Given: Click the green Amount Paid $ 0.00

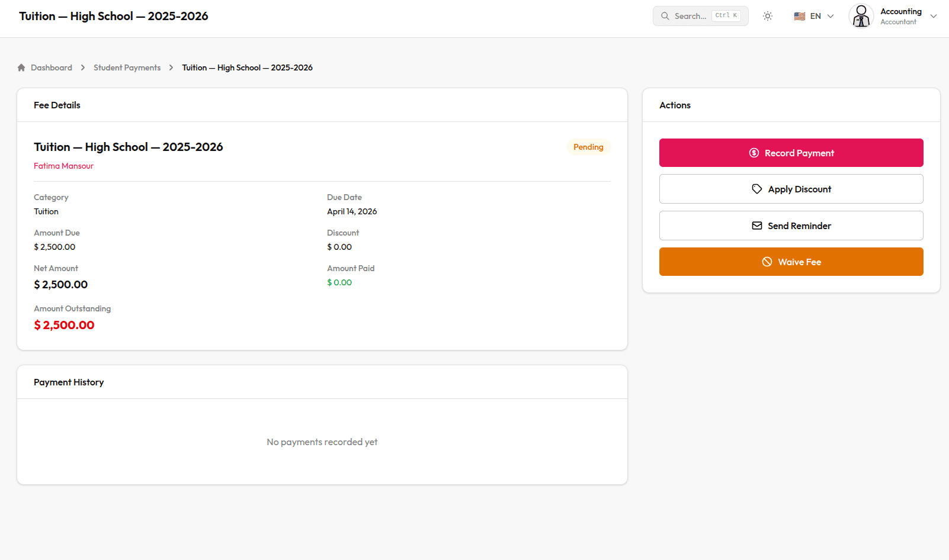Looking at the screenshot, I should 339,282.
